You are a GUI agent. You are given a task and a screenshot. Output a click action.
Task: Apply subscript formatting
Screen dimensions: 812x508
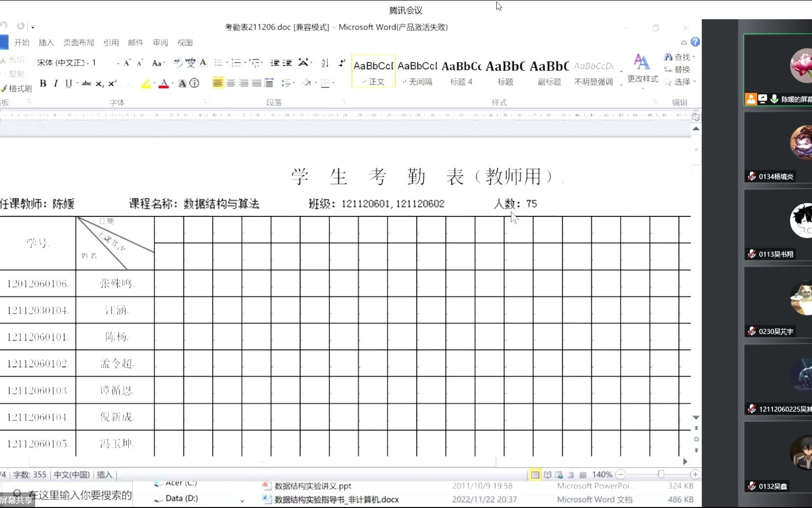[100, 84]
